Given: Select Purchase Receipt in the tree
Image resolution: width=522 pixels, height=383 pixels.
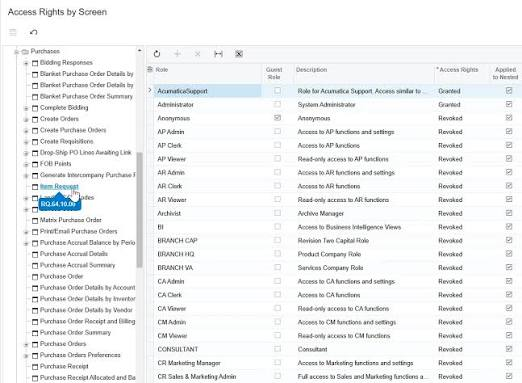Looking at the screenshot, I should (x=64, y=366).
